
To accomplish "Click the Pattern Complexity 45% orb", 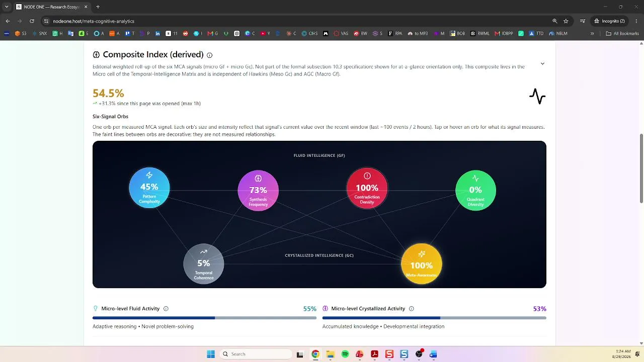I will pos(149,188).
